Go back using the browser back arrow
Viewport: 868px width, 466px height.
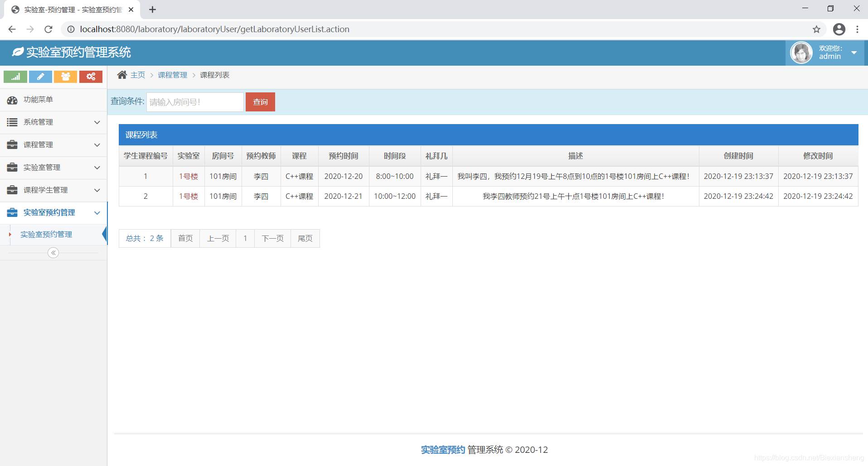click(12, 29)
